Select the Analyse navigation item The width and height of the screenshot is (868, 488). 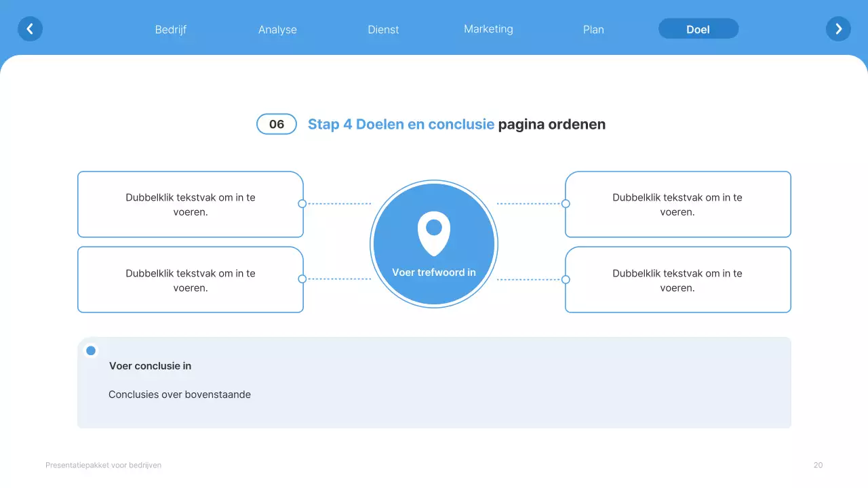click(x=277, y=29)
